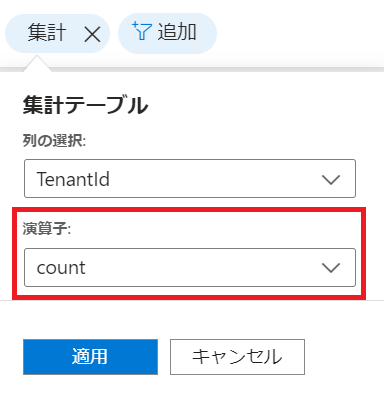Dismiss the dialog with the キャンセル button
This screenshot has height=399, width=384.
tap(237, 357)
